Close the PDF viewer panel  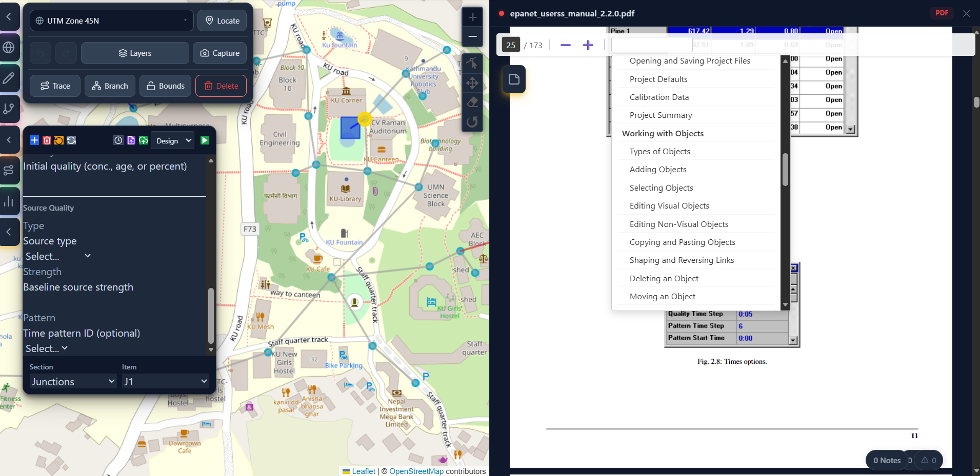click(x=966, y=13)
